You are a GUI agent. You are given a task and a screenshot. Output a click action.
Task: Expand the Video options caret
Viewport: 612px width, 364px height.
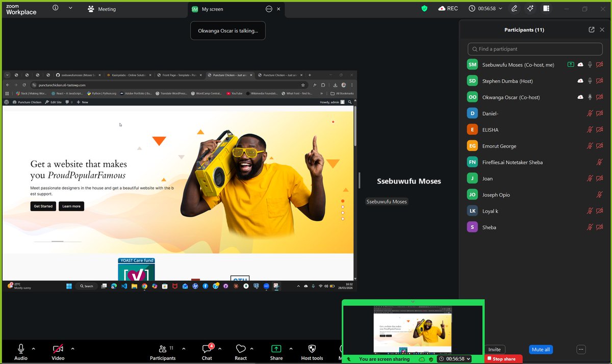coord(72,349)
